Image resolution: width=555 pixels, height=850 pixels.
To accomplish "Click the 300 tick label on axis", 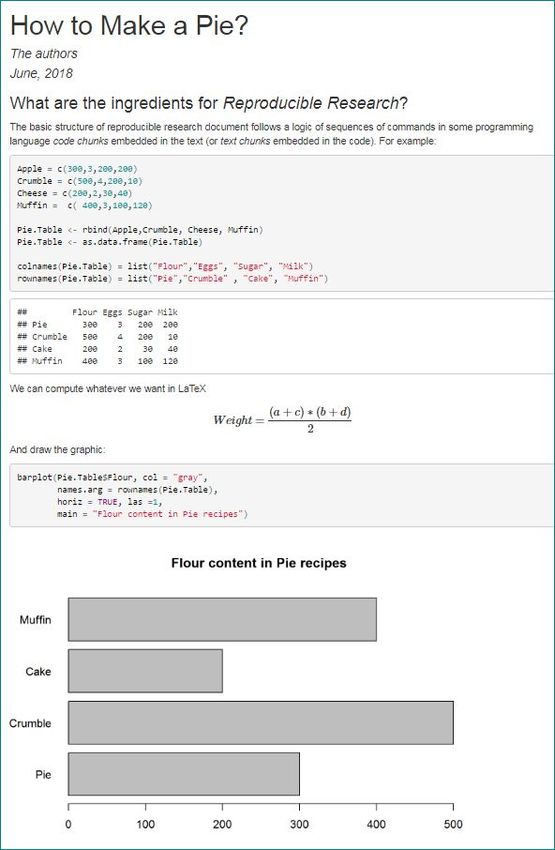I will pos(299,825).
